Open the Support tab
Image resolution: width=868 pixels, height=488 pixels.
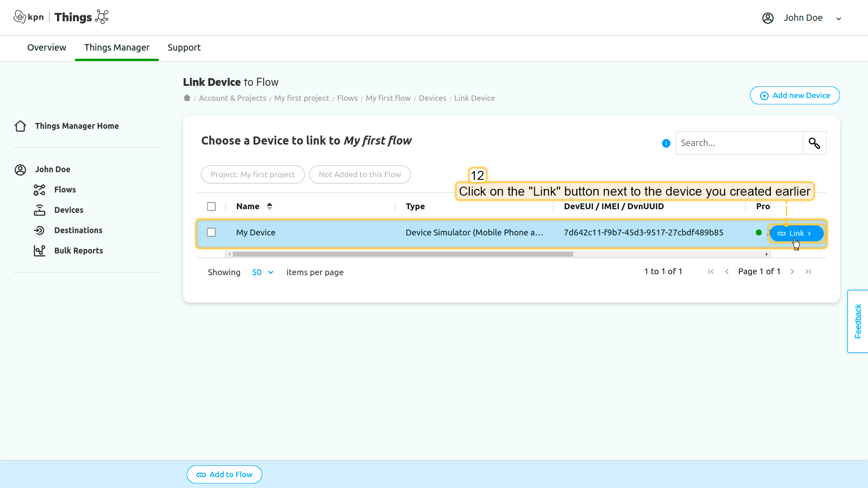(184, 47)
